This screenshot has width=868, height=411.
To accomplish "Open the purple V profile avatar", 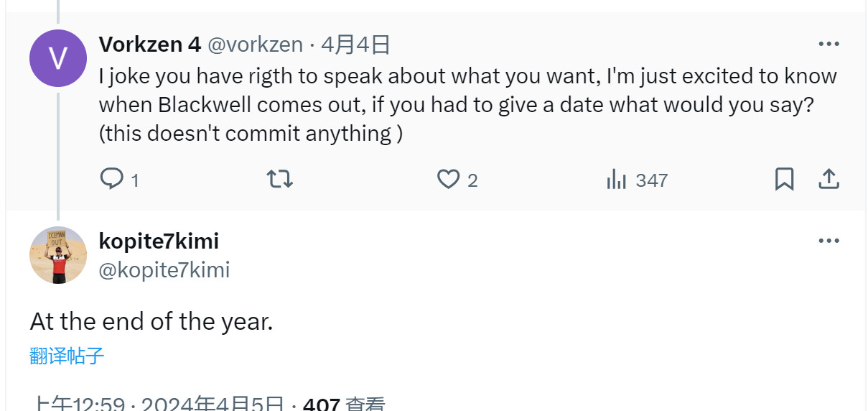I will (x=58, y=58).
